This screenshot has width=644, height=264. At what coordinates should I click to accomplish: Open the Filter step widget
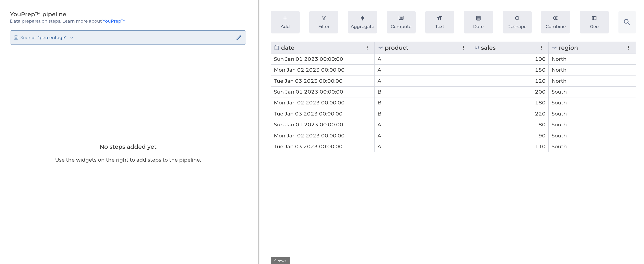[x=324, y=22]
